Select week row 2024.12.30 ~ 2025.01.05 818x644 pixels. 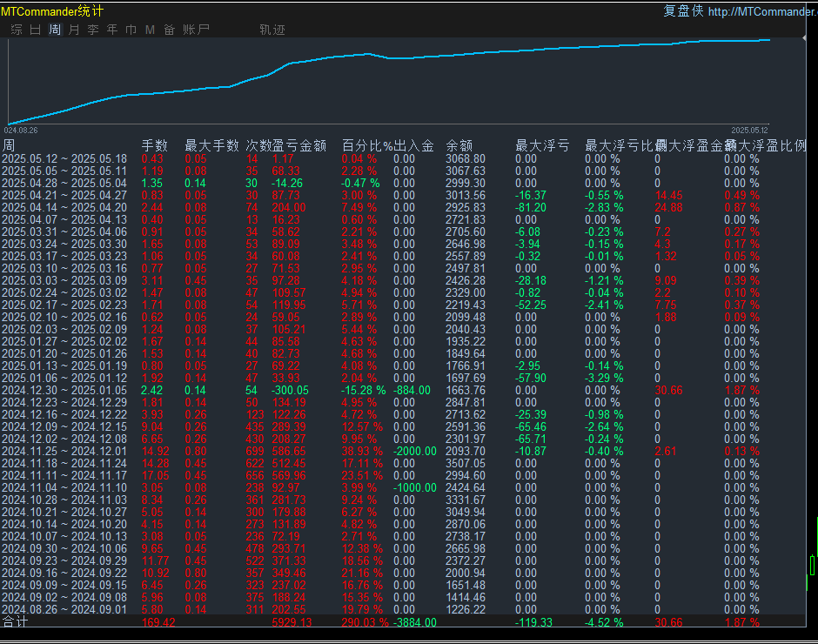[403, 391]
